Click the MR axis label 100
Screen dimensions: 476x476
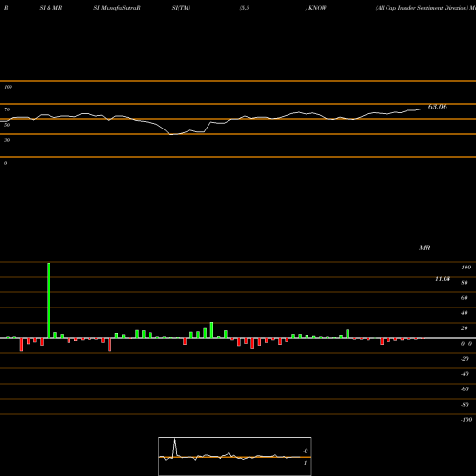pyautogui.click(x=466, y=268)
